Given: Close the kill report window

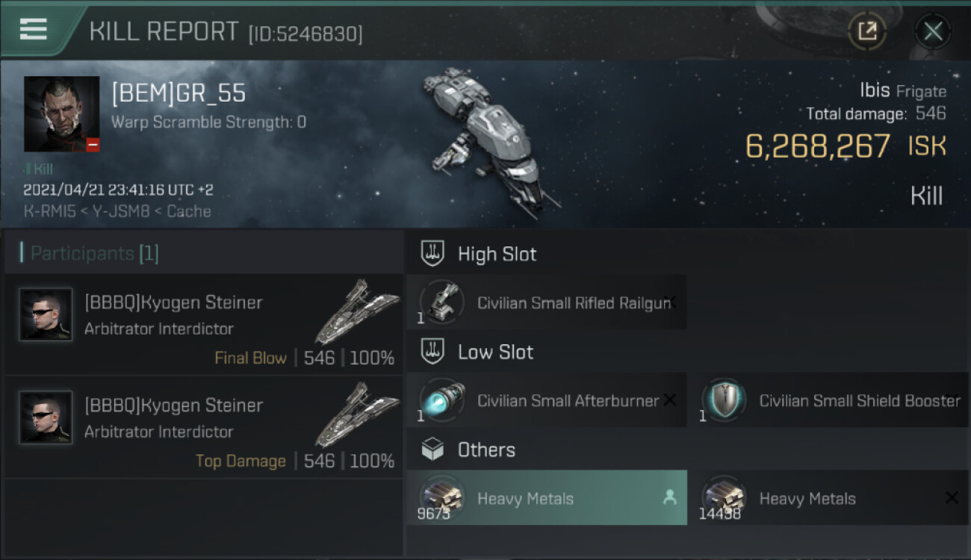Looking at the screenshot, I should pos(933,31).
